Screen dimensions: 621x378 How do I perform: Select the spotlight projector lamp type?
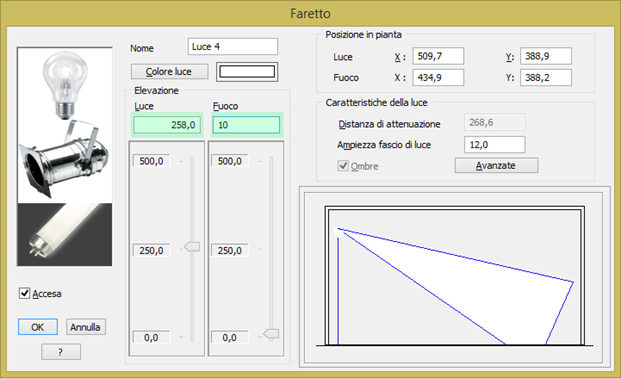tap(65, 161)
